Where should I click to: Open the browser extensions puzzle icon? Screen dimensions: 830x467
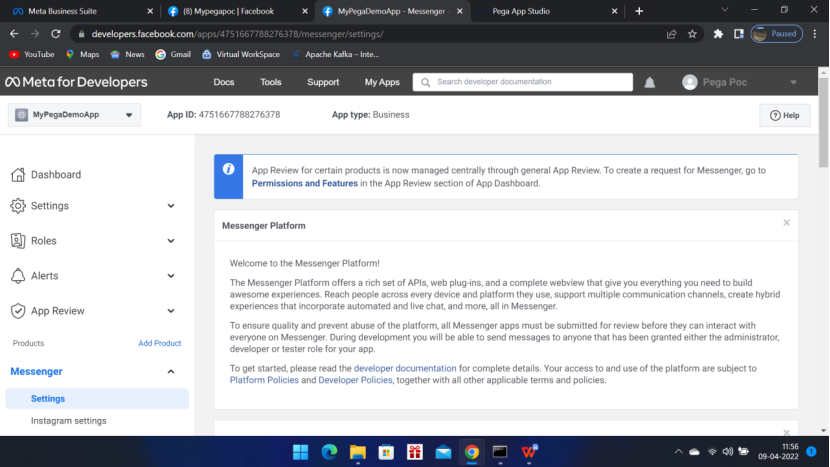click(x=718, y=34)
